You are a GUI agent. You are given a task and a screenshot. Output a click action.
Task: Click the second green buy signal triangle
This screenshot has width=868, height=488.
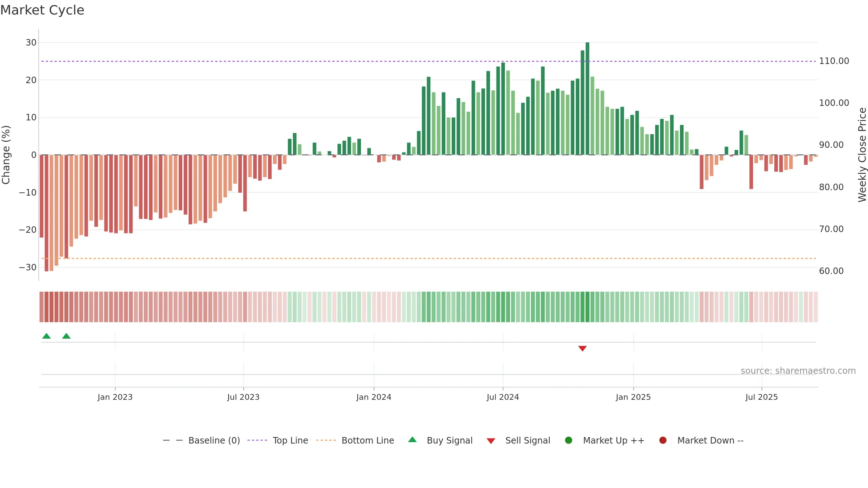(66, 336)
